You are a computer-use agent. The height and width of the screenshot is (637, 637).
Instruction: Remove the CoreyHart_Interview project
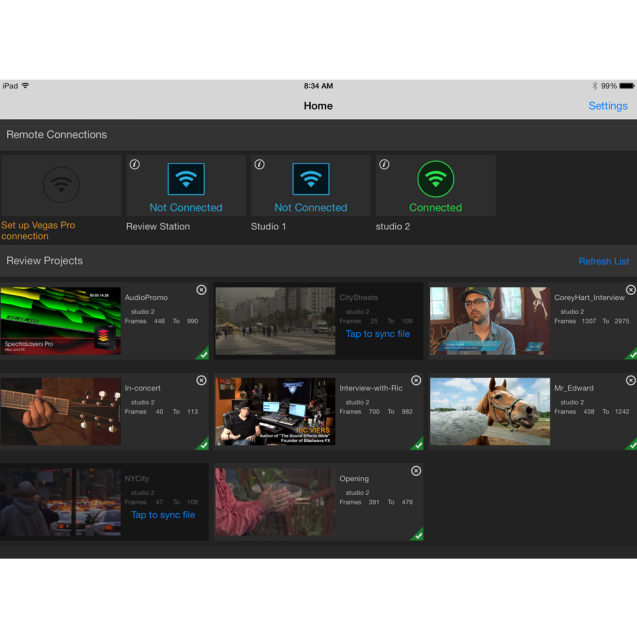coord(630,290)
